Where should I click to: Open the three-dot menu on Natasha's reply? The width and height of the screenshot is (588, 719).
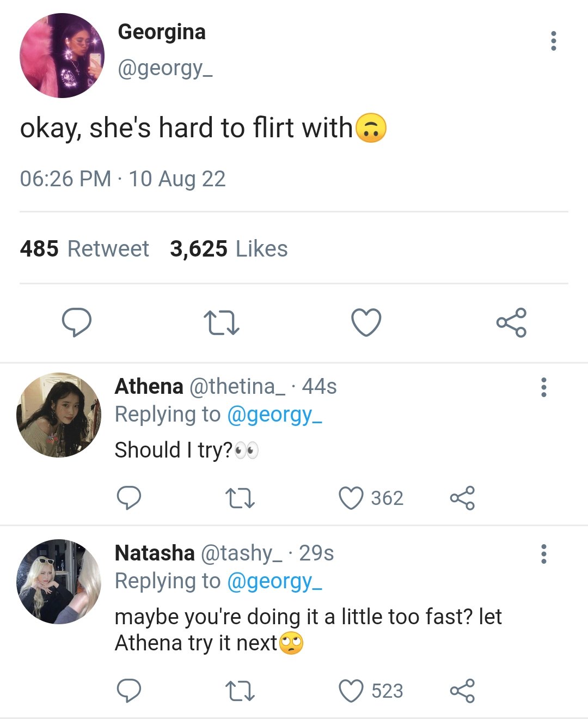[543, 553]
